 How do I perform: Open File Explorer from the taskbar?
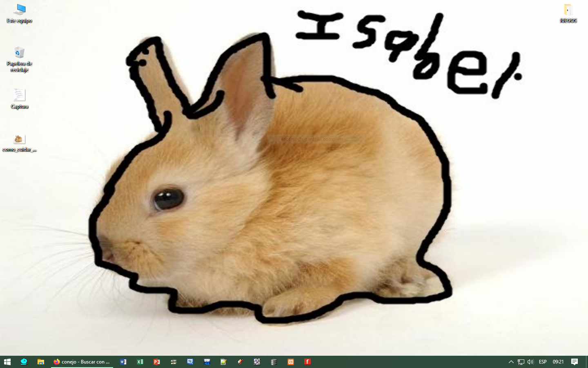coord(41,362)
